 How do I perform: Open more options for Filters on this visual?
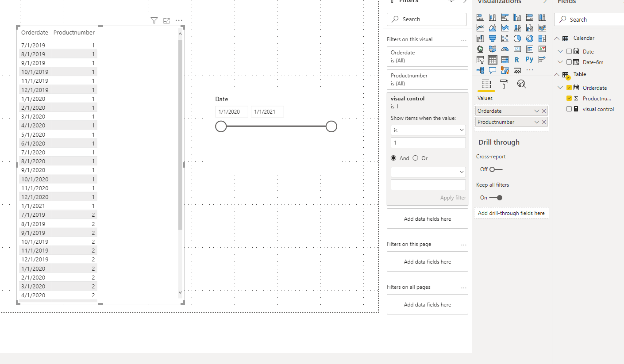click(x=464, y=39)
